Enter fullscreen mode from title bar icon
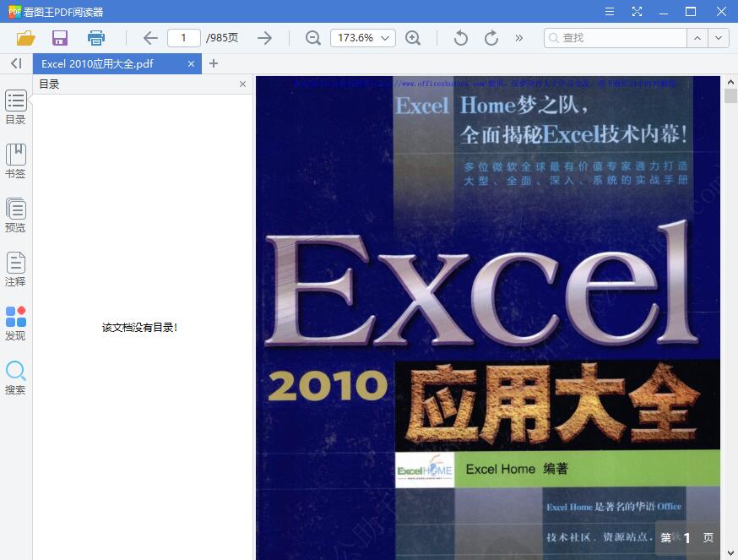The height and width of the screenshot is (560, 738). tap(637, 11)
